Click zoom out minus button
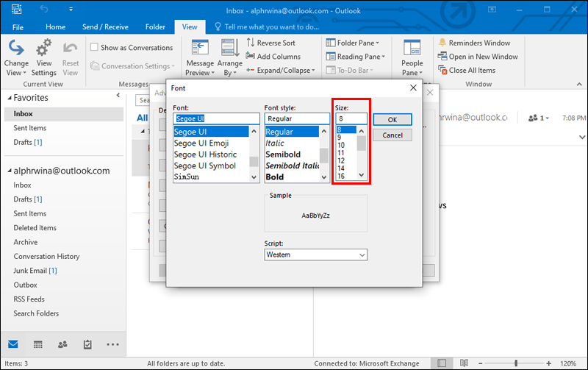 click(481, 363)
